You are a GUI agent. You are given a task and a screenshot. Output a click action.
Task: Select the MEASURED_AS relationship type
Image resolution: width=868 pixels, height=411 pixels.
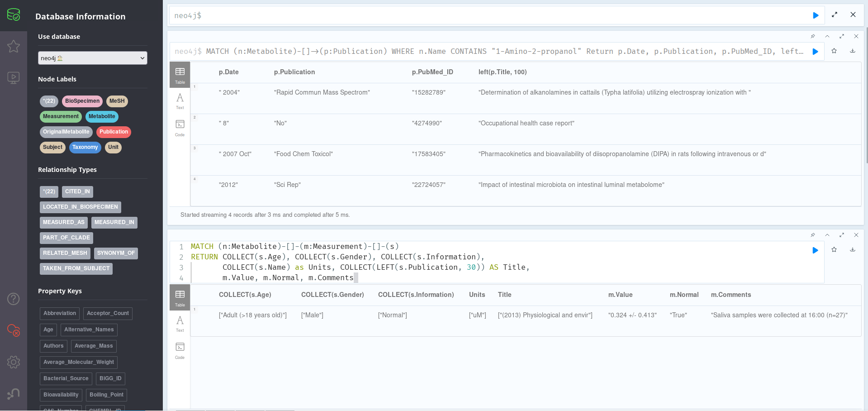point(64,223)
